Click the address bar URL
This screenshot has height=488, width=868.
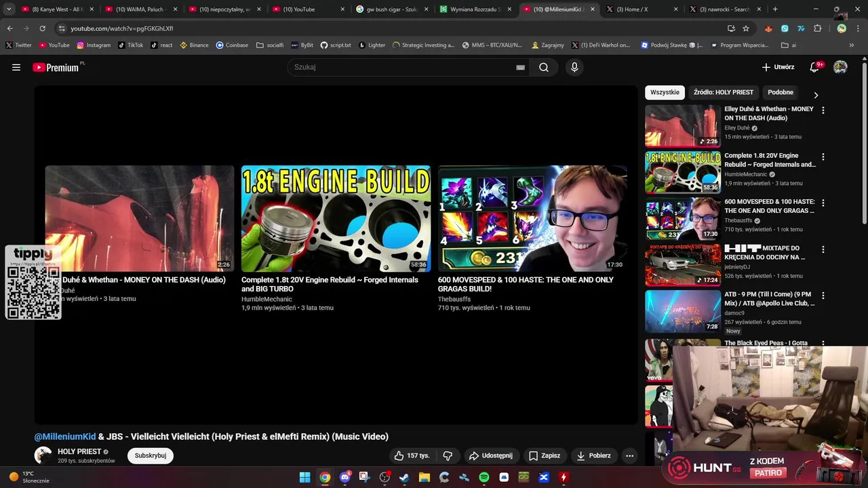pyautogui.click(x=122, y=28)
